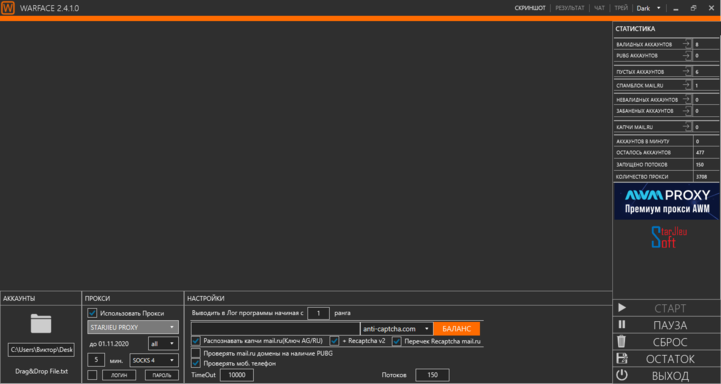
Task: Switch to the ТРЕЙ tab
Action: point(621,8)
